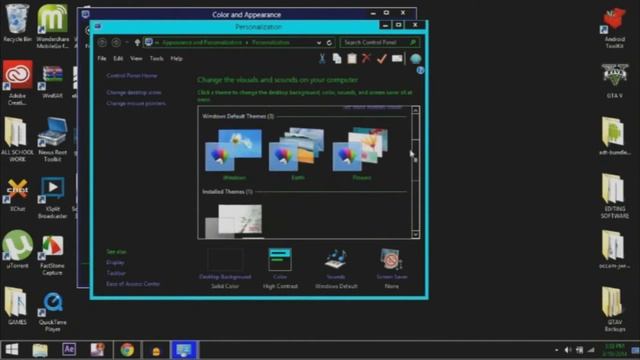This screenshot has width=640, height=360.
Task: Click the theme list scroll down arrow
Action: [416, 234]
